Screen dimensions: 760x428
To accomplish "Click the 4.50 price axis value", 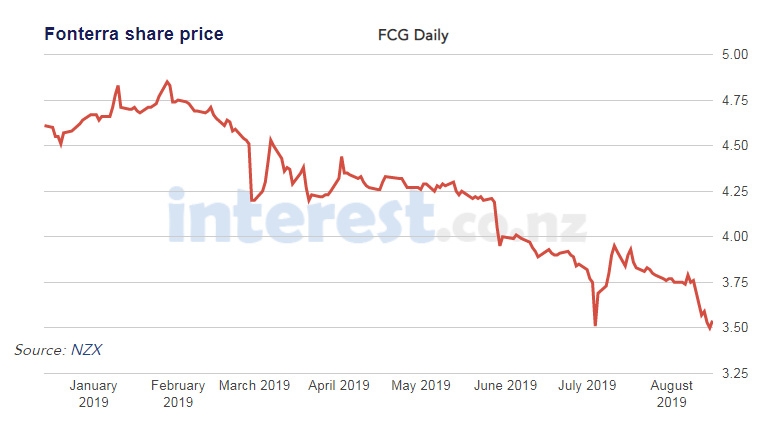I will pos(735,145).
